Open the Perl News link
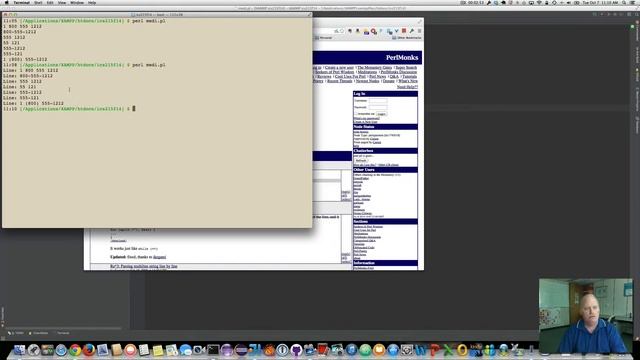This screenshot has height=360, width=640. tap(378, 76)
